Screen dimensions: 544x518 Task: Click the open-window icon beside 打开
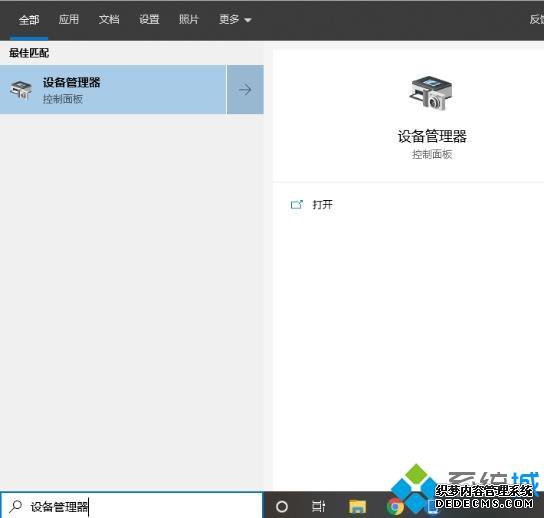(x=297, y=205)
